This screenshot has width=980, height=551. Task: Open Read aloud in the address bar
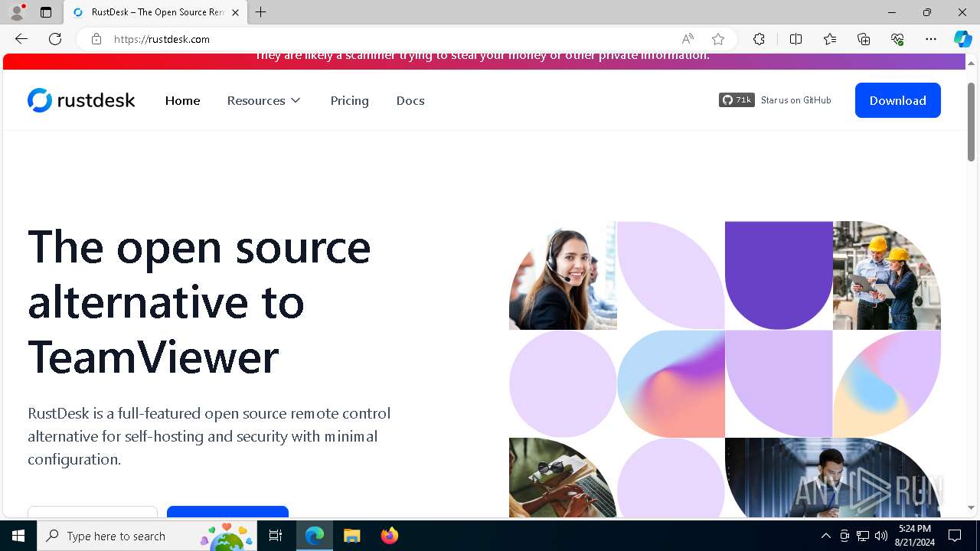(x=688, y=39)
